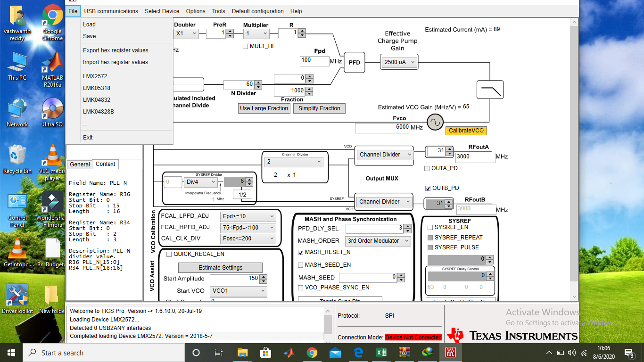Open the Start VCO dropdown
Screen dimensions: 644x362
[x=239, y=291]
